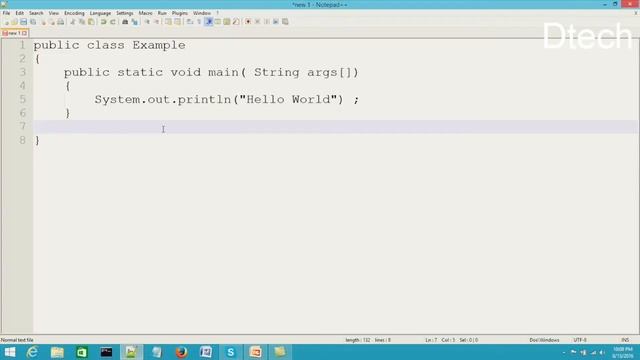Click the Save Recorded Macro icon
Screen dimensions: 640x360
pos(285,22)
